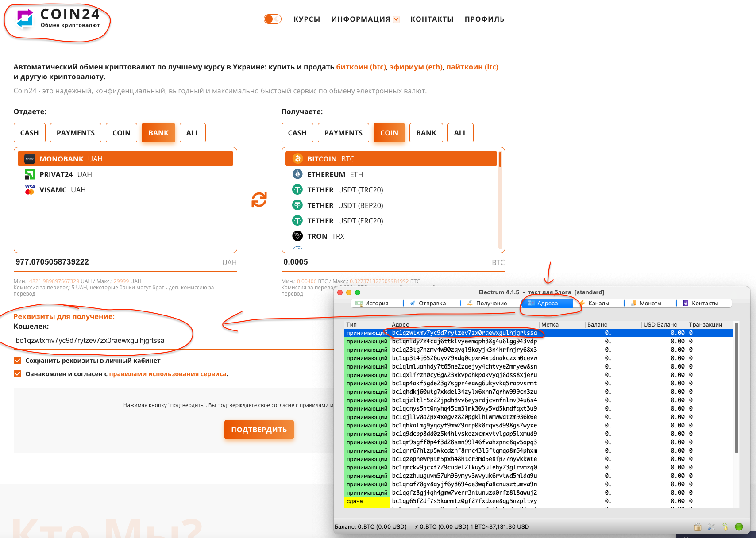Click the Electrum seed icon
Image resolution: width=756 pixels, height=538 pixels.
725,526
